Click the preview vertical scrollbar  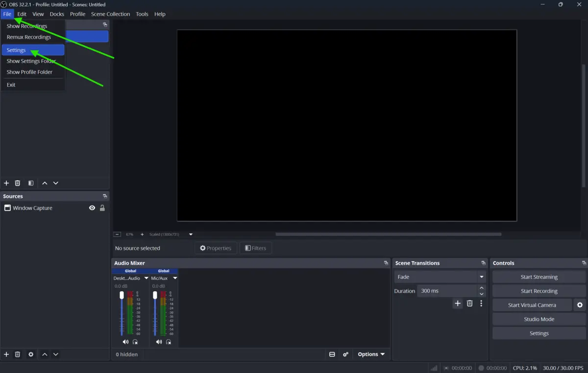pyautogui.click(x=583, y=126)
